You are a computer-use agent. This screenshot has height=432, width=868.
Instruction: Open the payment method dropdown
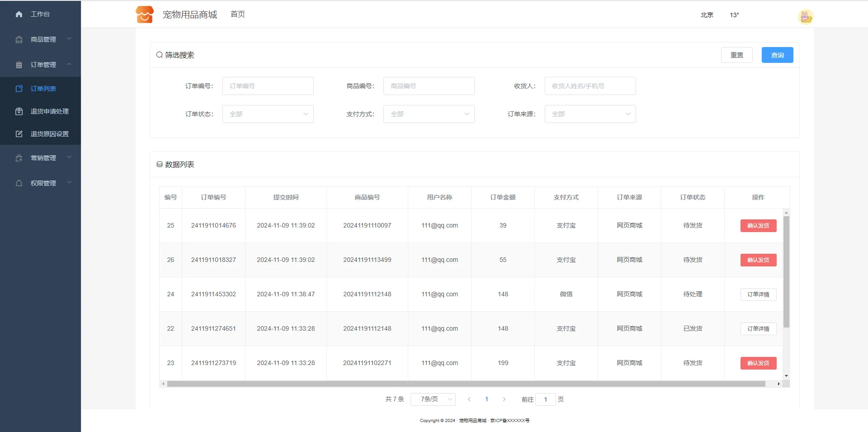pyautogui.click(x=429, y=114)
